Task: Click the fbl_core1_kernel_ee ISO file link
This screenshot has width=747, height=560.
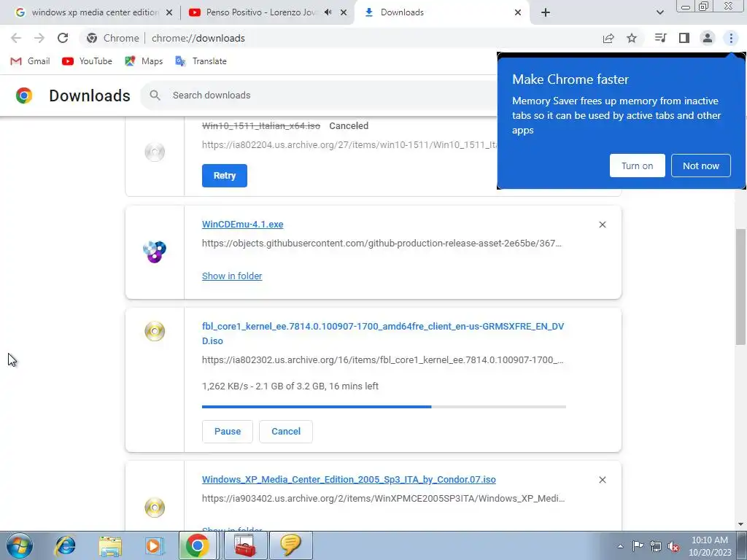Action: click(x=383, y=334)
